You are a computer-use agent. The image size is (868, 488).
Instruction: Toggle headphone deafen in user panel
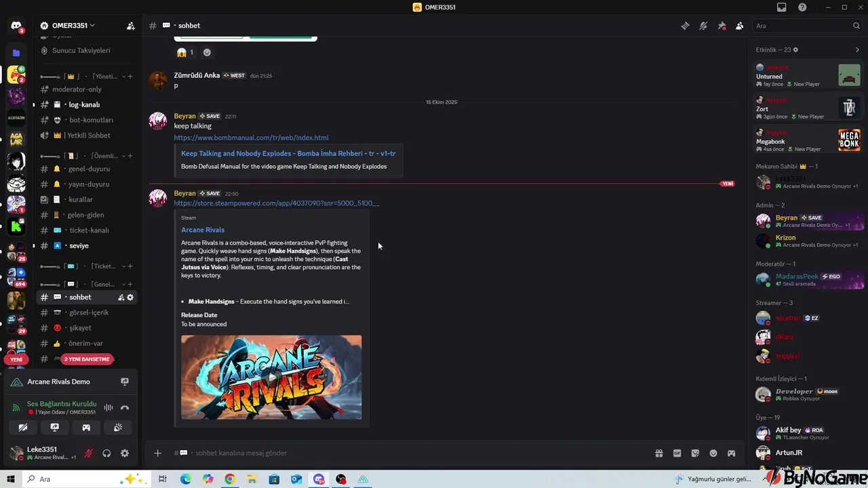(106, 453)
